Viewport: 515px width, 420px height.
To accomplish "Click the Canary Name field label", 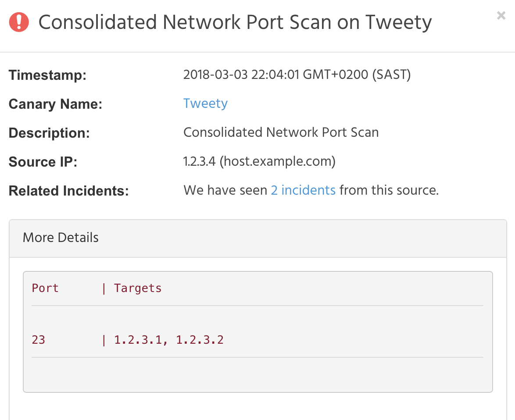I will [55, 104].
